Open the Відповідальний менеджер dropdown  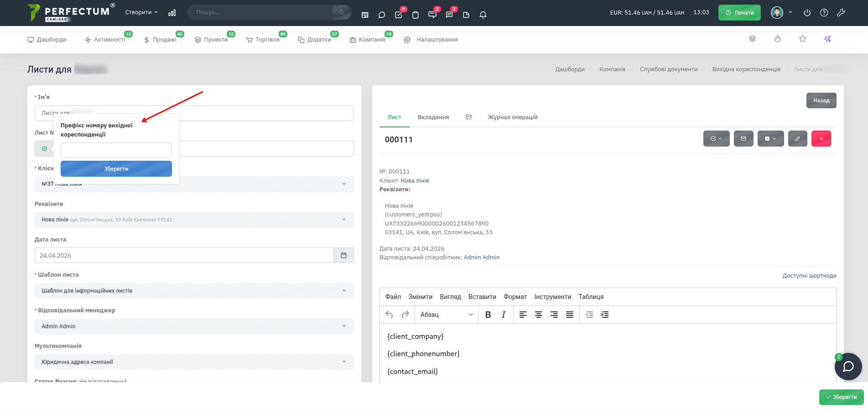[x=194, y=326]
